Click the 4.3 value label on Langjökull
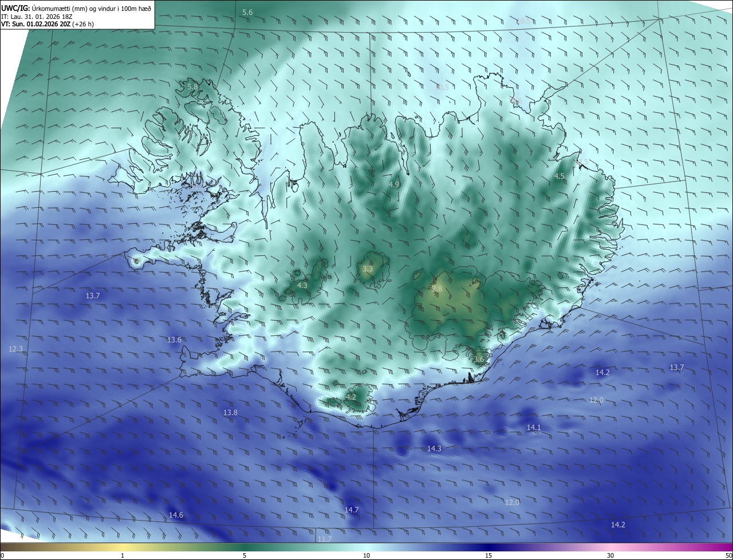 (302, 285)
